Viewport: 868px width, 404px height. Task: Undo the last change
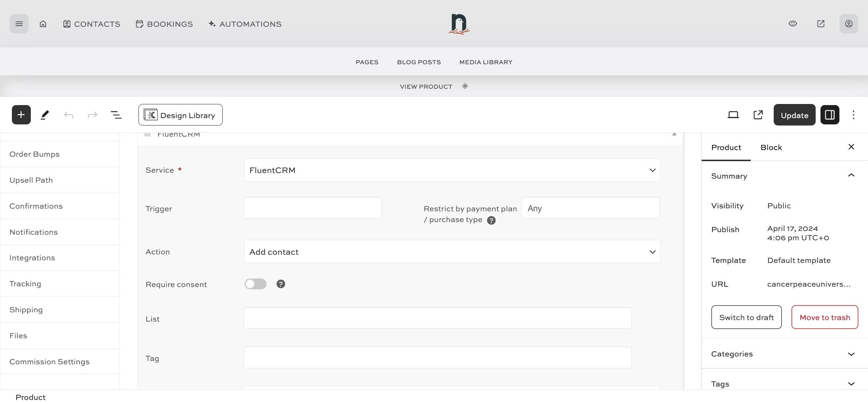(69, 114)
